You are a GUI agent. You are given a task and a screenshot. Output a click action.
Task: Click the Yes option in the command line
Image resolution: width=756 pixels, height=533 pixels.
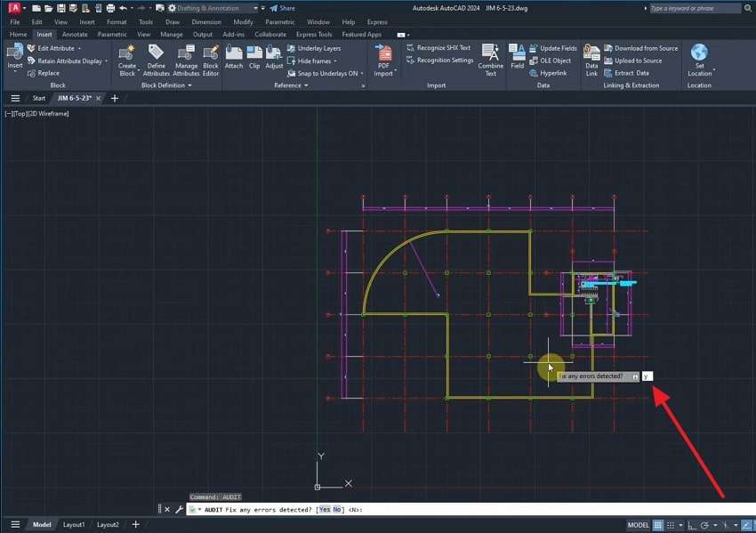click(x=325, y=510)
